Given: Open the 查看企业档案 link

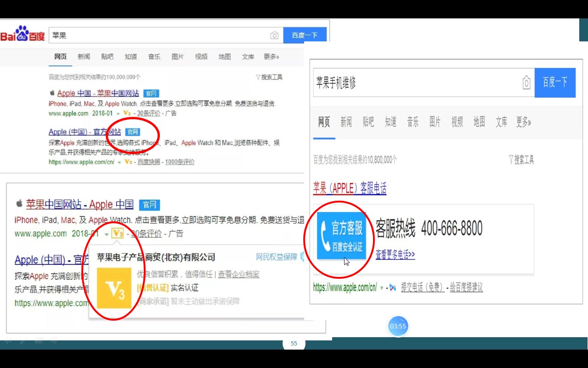Looking at the screenshot, I should (x=238, y=275).
